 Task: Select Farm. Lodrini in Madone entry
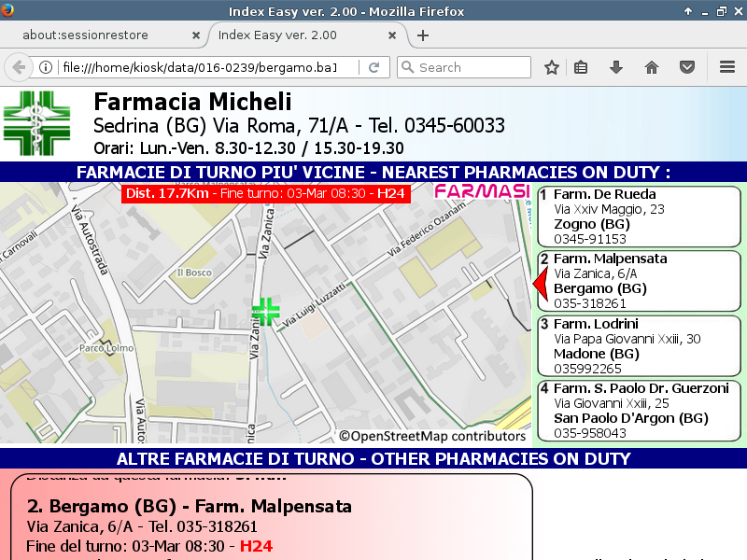click(x=639, y=346)
